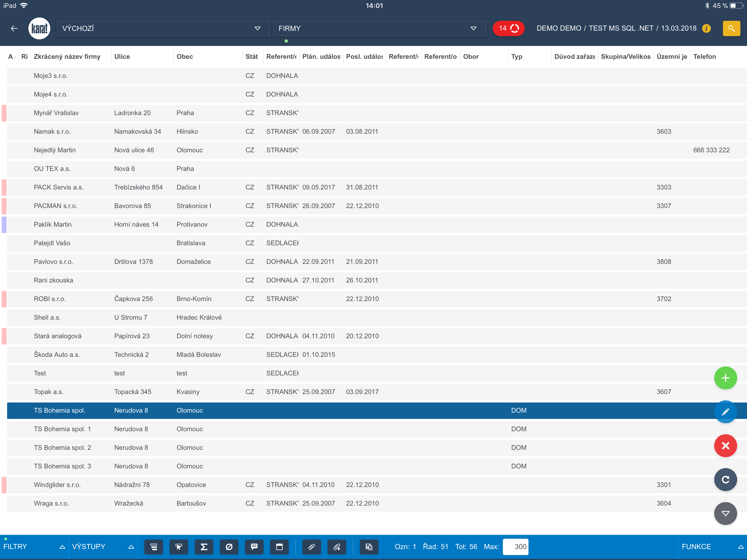Click the add-attachment paperclip icon
This screenshot has height=560, width=747.
click(x=337, y=547)
